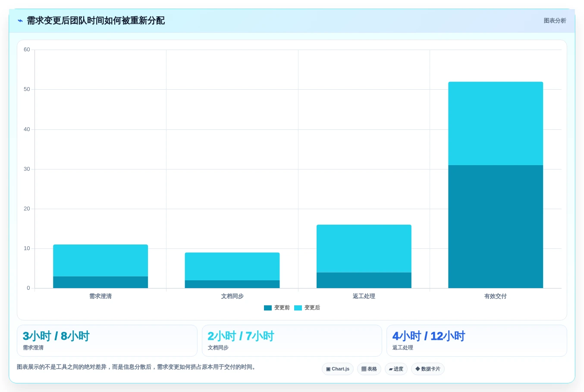
Task: Click the dark 变更前 legend color box
Action: click(x=268, y=308)
